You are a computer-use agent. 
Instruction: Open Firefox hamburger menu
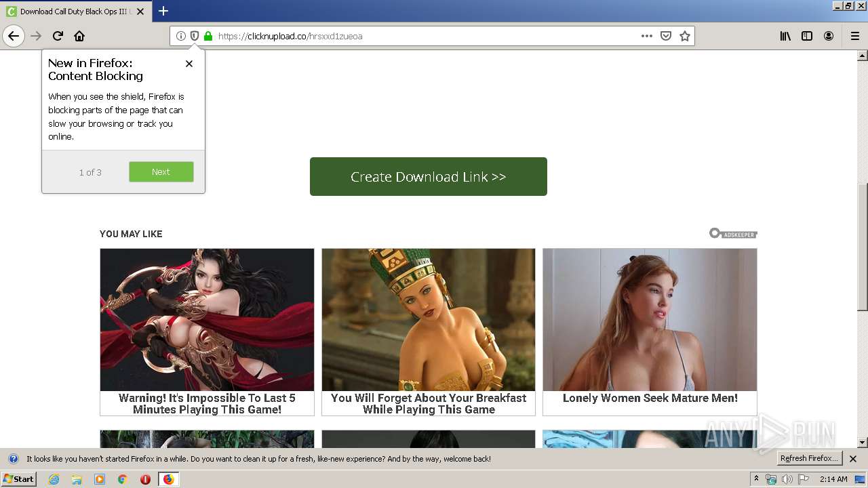point(855,36)
